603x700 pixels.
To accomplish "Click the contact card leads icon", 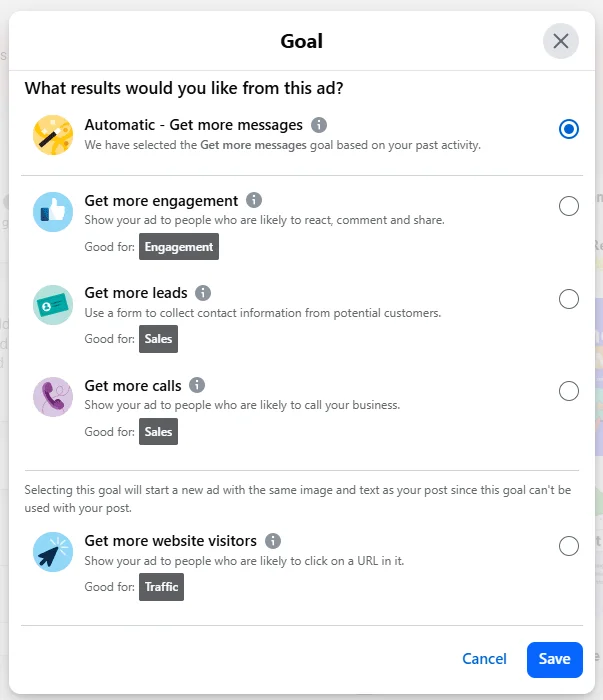I will pos(53,304).
